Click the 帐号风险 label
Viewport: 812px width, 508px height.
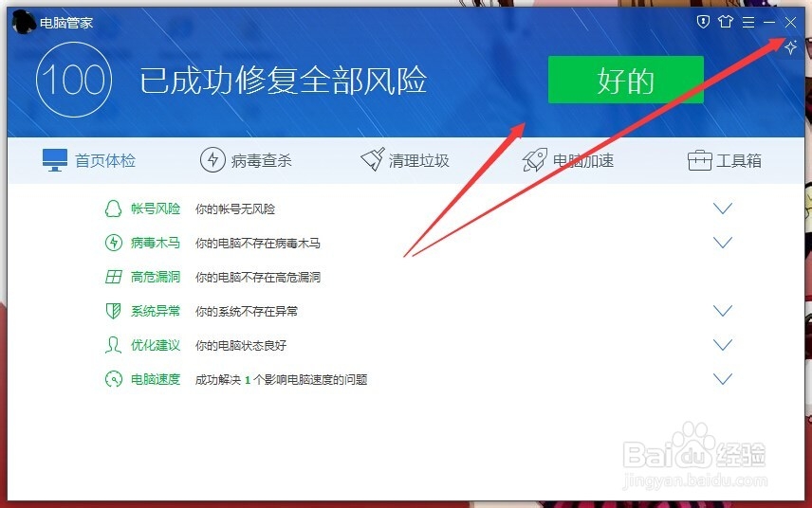156,209
